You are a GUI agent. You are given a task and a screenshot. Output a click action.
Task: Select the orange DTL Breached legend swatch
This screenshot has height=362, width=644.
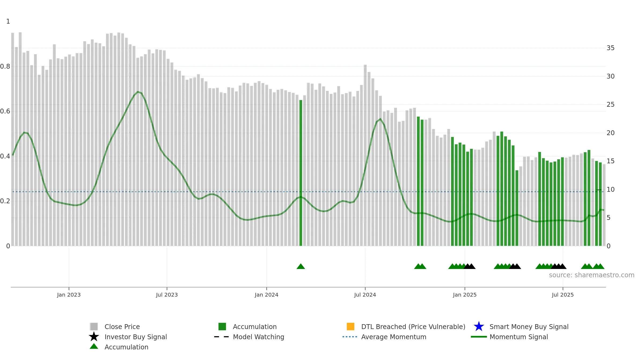click(x=350, y=327)
